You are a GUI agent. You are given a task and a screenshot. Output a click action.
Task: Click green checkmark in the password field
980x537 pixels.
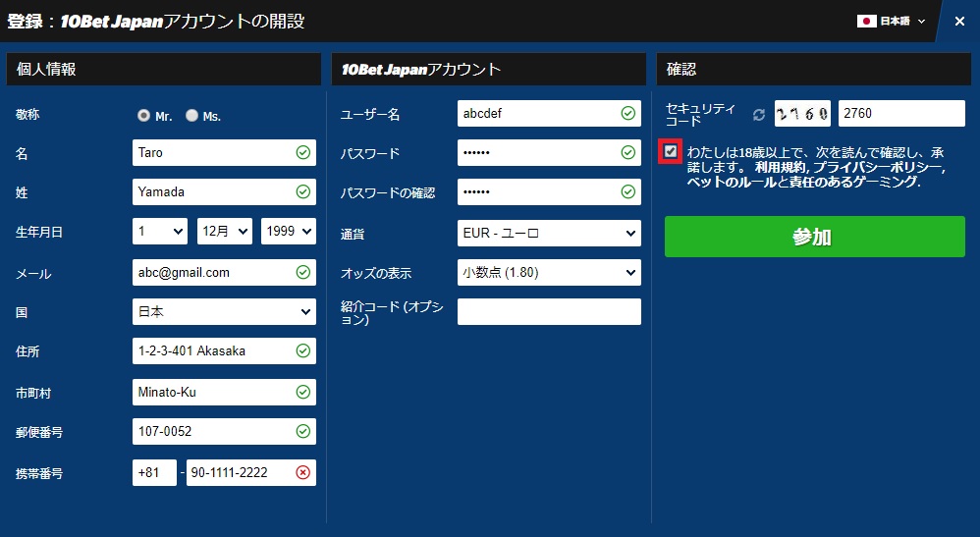pyautogui.click(x=628, y=152)
